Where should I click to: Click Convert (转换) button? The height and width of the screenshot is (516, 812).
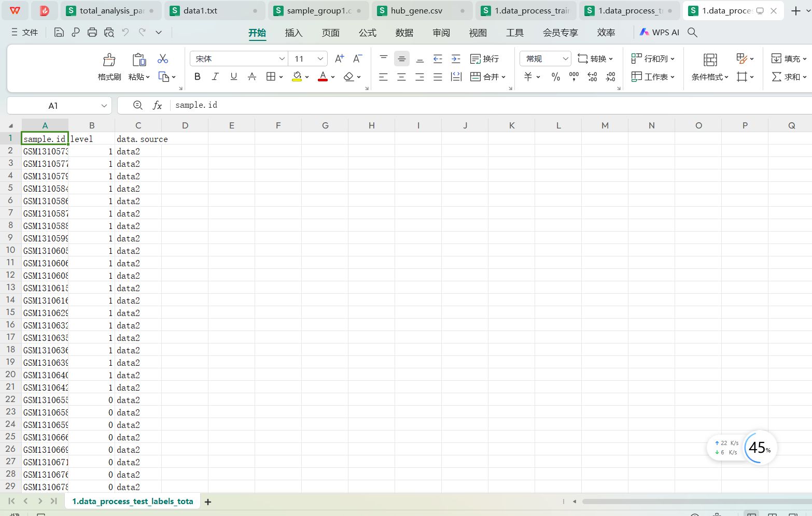tap(595, 59)
